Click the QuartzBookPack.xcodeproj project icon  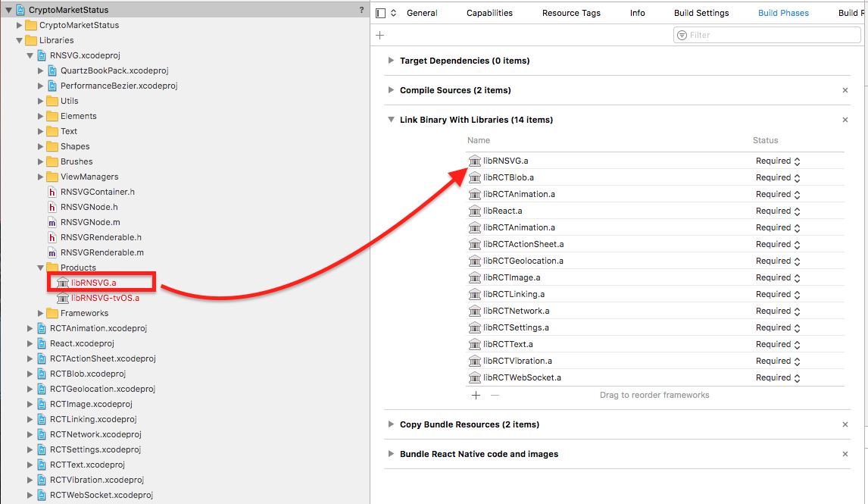pos(52,70)
